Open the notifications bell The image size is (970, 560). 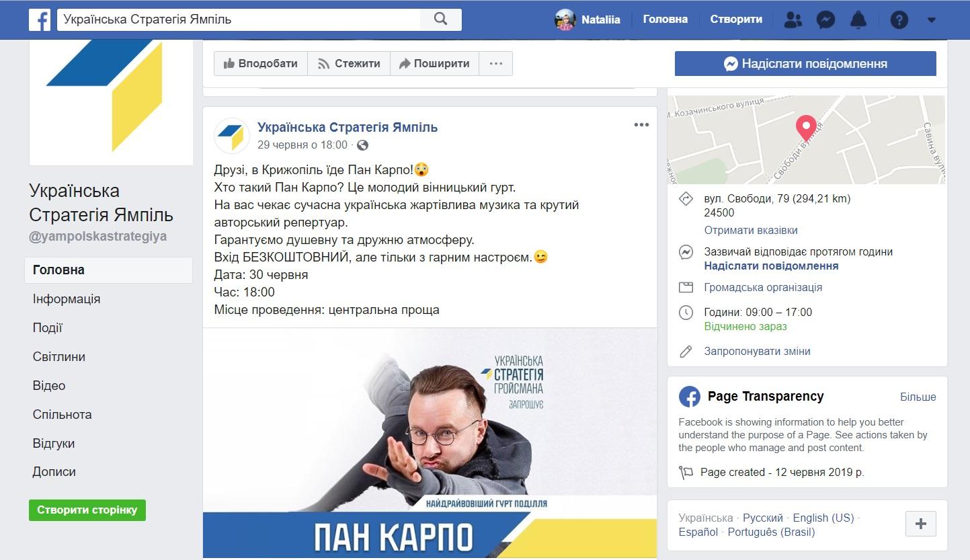click(858, 19)
